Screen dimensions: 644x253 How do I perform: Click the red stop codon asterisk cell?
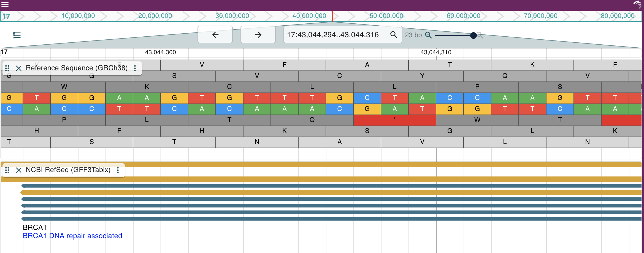pyautogui.click(x=394, y=120)
